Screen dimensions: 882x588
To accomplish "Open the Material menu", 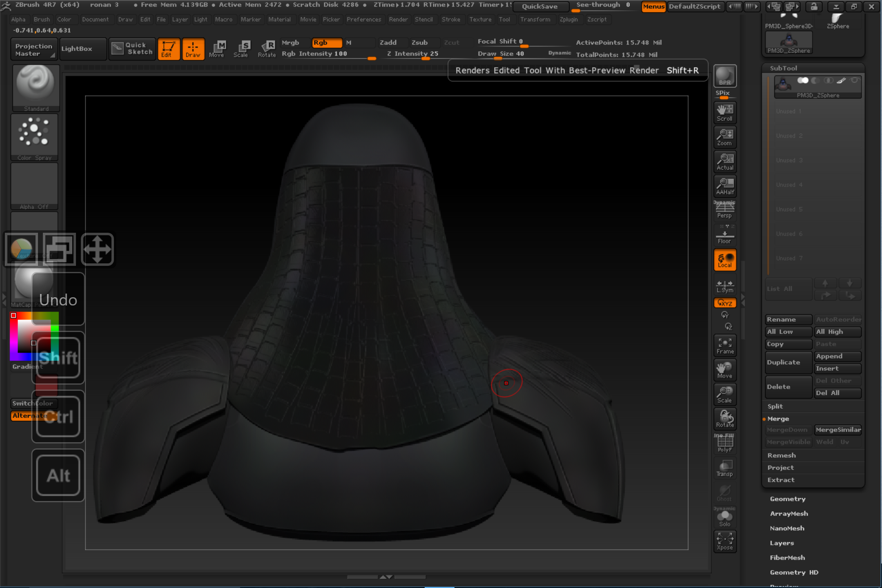I will pos(280,19).
